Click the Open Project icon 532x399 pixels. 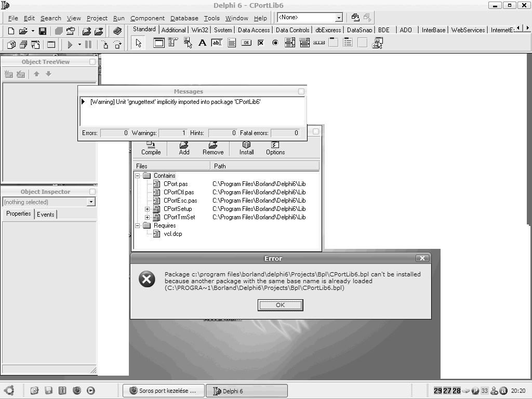[71, 31]
